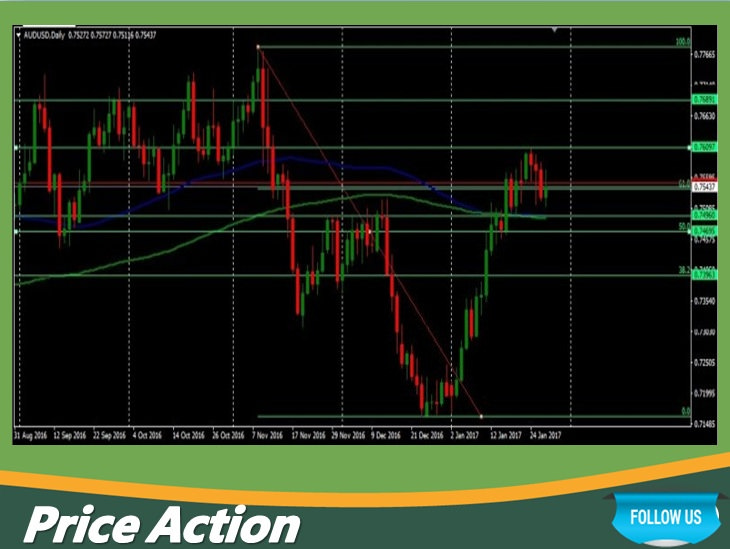Click the green price tag 0.76097
730x549 pixels.
tap(705, 147)
